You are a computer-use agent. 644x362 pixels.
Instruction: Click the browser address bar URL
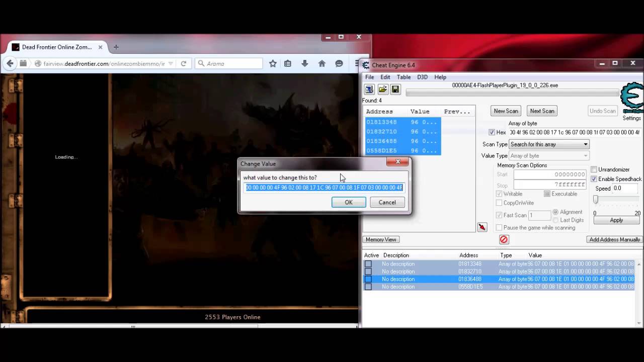coord(104,63)
